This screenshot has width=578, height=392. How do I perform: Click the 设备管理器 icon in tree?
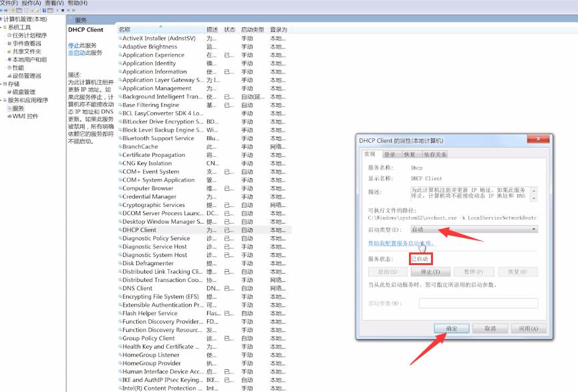pyautogui.click(x=9, y=76)
